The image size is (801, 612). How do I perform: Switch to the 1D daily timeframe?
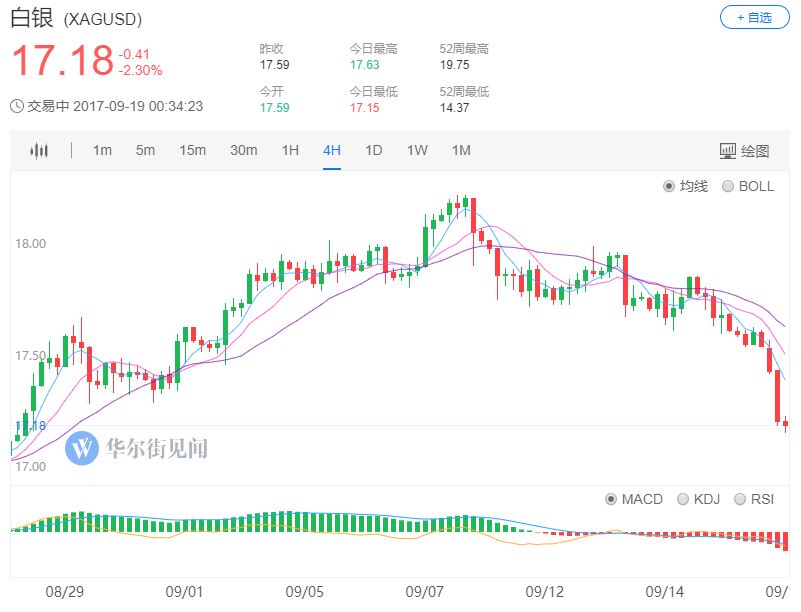click(x=373, y=150)
